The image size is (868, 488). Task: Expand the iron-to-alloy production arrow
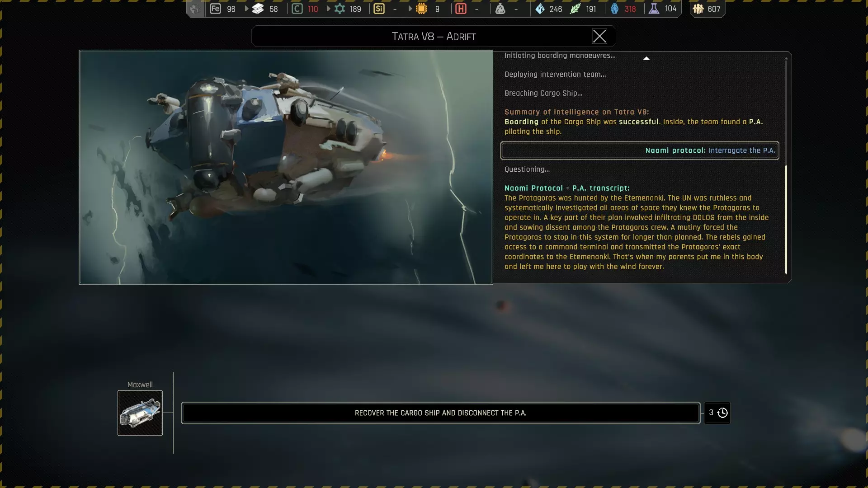click(x=246, y=9)
